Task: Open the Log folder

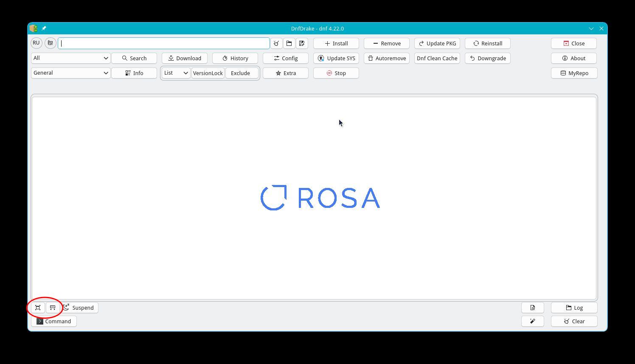Action: pyautogui.click(x=574, y=308)
